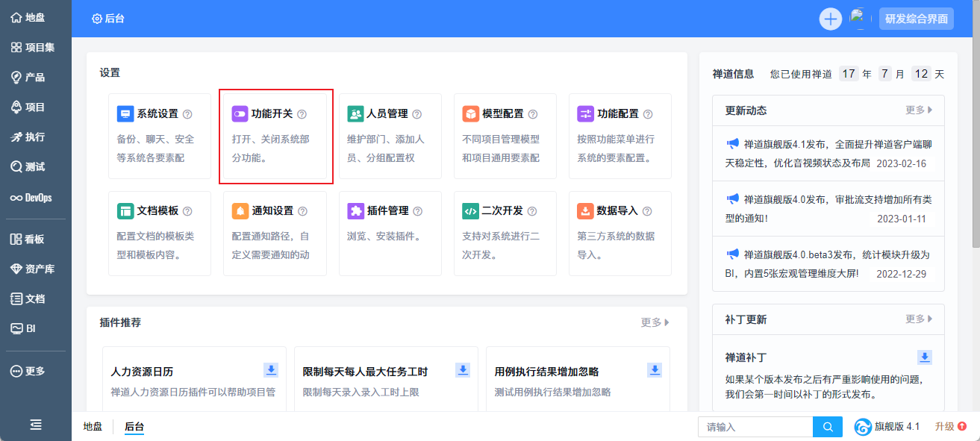The image size is (980, 441).
Task: Open the 地盘 home icon in sidebar
Action: point(16,18)
